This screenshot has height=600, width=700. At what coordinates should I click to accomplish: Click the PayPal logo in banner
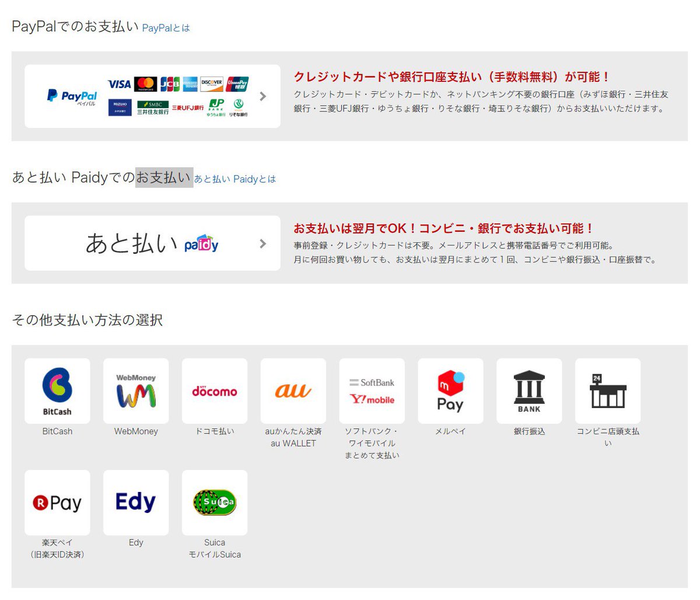(72, 97)
